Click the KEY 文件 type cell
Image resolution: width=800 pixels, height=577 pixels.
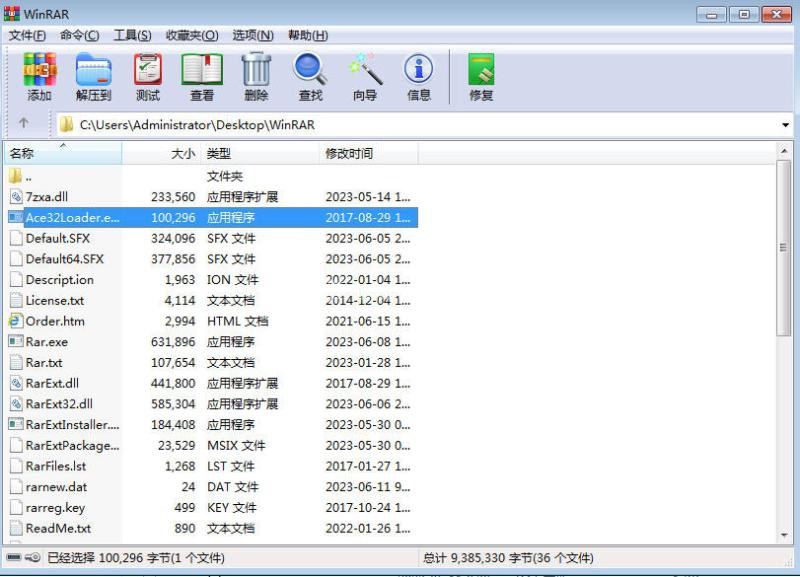pos(231,508)
